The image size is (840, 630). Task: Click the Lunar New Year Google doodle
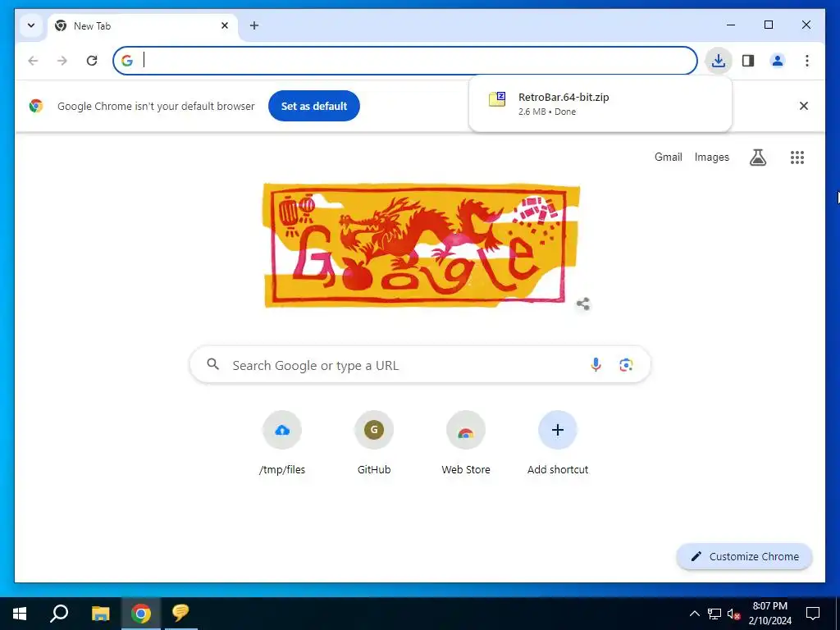[x=421, y=245]
